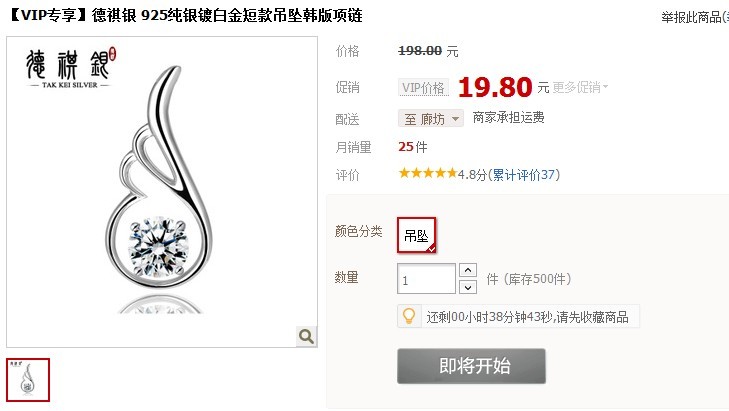Image resolution: width=729 pixels, height=411 pixels.
Task: Click the red 19.80 promotional price
Action: pyautogui.click(x=495, y=87)
